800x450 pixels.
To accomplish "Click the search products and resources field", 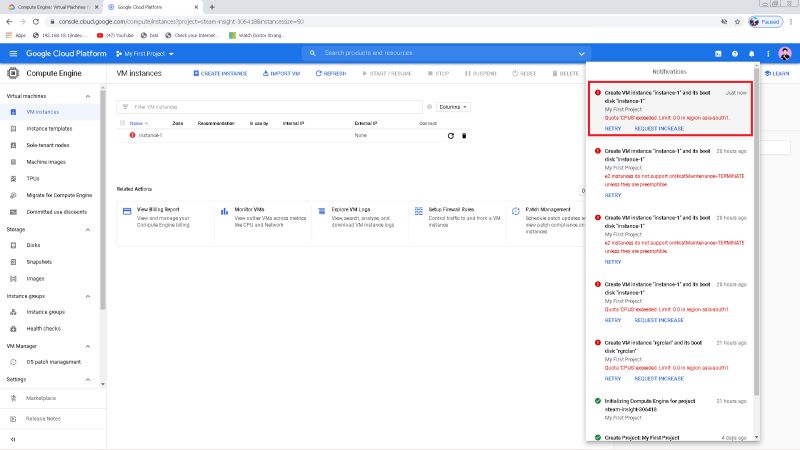I will 444,53.
